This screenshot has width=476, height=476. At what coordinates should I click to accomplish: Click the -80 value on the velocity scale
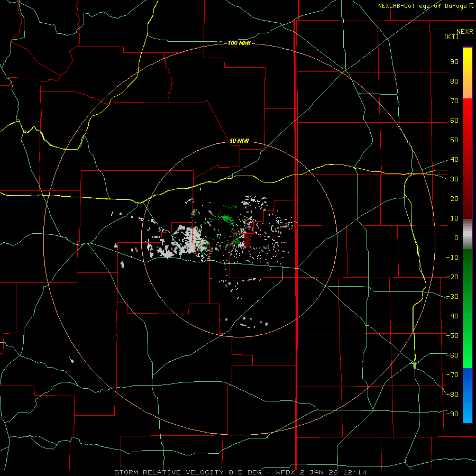point(452,395)
